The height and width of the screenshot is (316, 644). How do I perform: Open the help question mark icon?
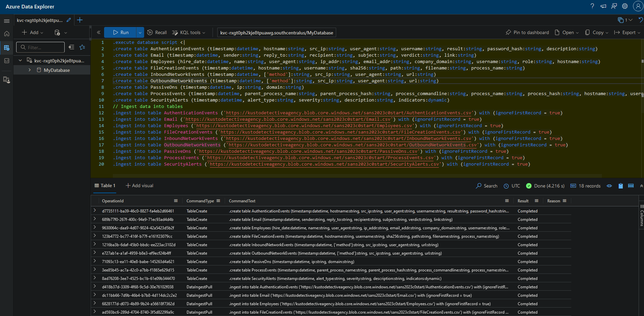point(592,6)
